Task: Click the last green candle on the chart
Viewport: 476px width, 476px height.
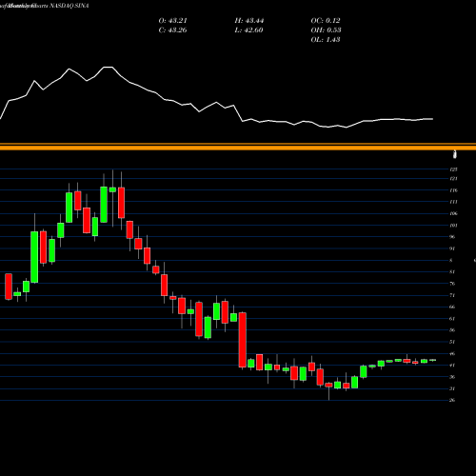Action: [x=432, y=360]
